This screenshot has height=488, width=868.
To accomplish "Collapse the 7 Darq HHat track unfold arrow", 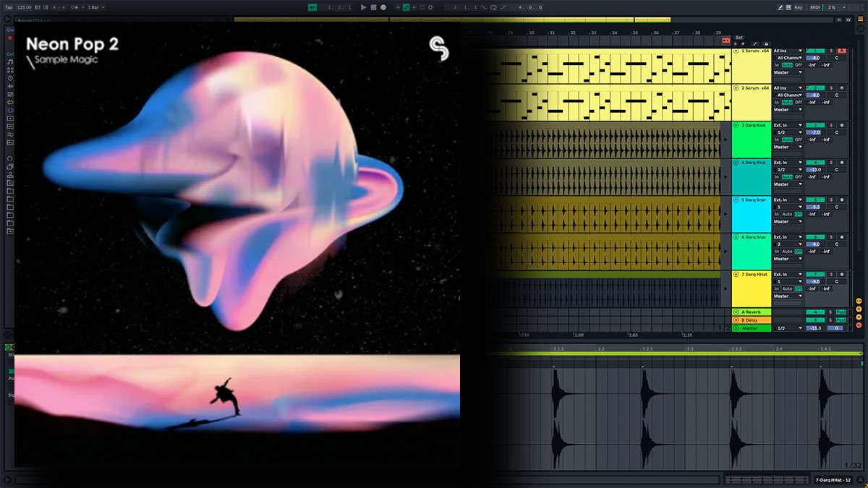I will (x=736, y=274).
